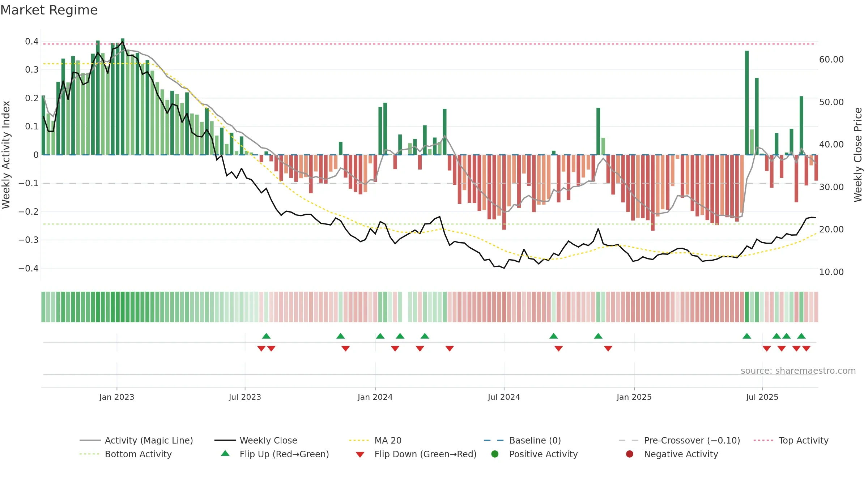Click the last flip-up triangle on the right
This screenshot has width=868, height=488.
[801, 336]
